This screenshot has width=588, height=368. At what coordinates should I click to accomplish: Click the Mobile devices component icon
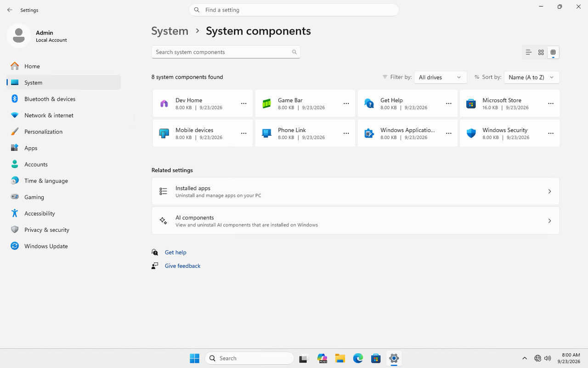pos(164,133)
